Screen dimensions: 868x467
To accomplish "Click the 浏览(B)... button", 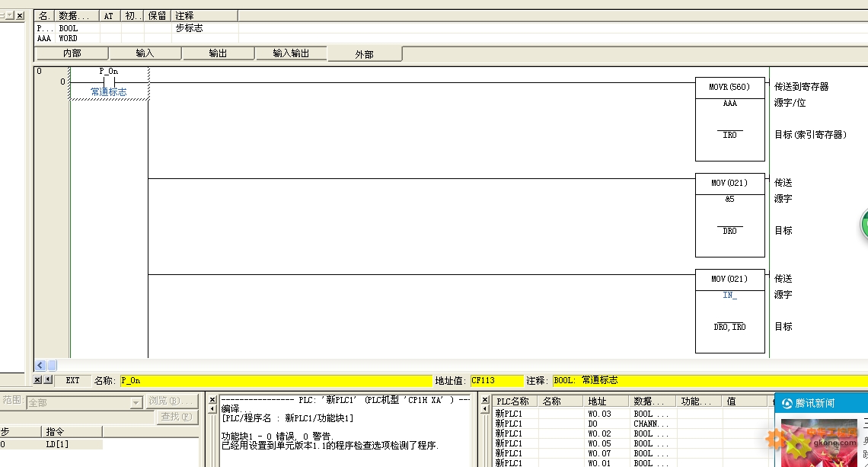I will 171,401.
